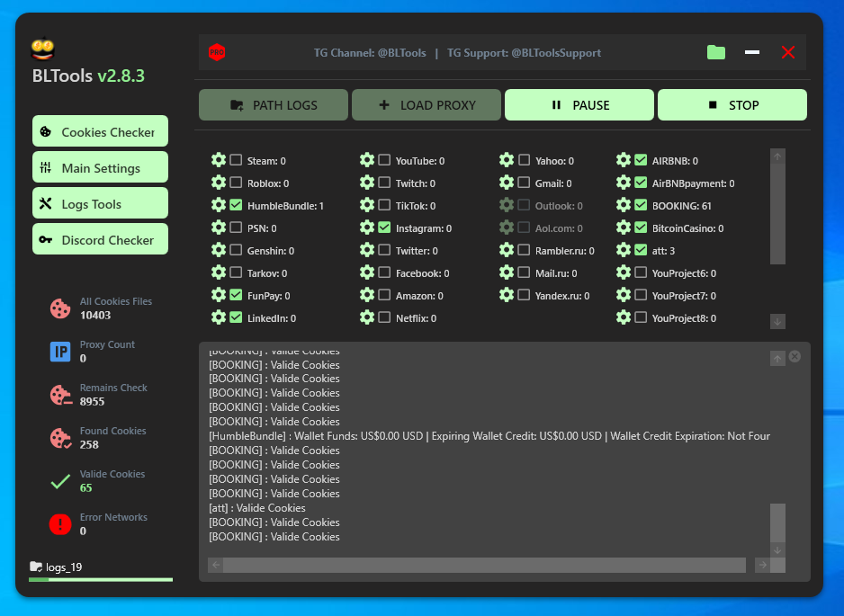Click the logs_19 progress bar
Image resolution: width=844 pixels, height=616 pixels.
[101, 579]
